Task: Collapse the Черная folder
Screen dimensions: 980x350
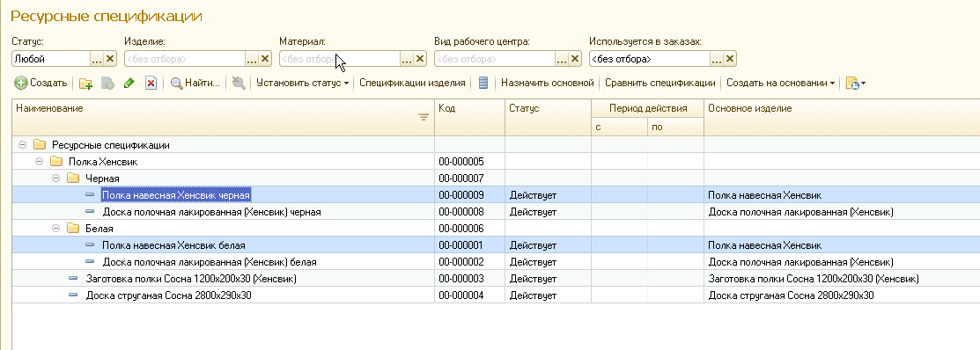Action: [56, 179]
